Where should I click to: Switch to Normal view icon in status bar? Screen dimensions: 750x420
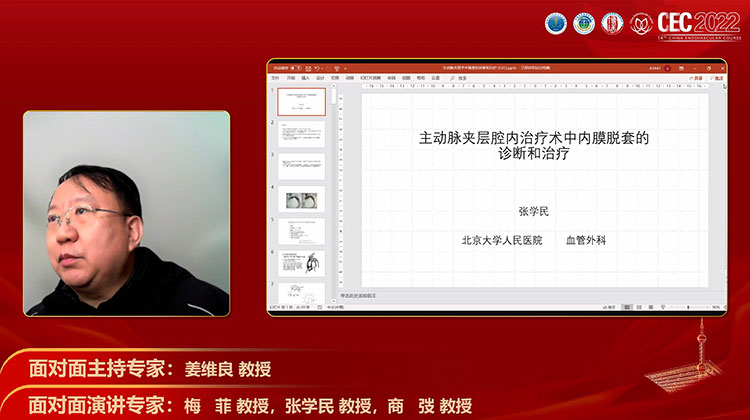point(627,307)
